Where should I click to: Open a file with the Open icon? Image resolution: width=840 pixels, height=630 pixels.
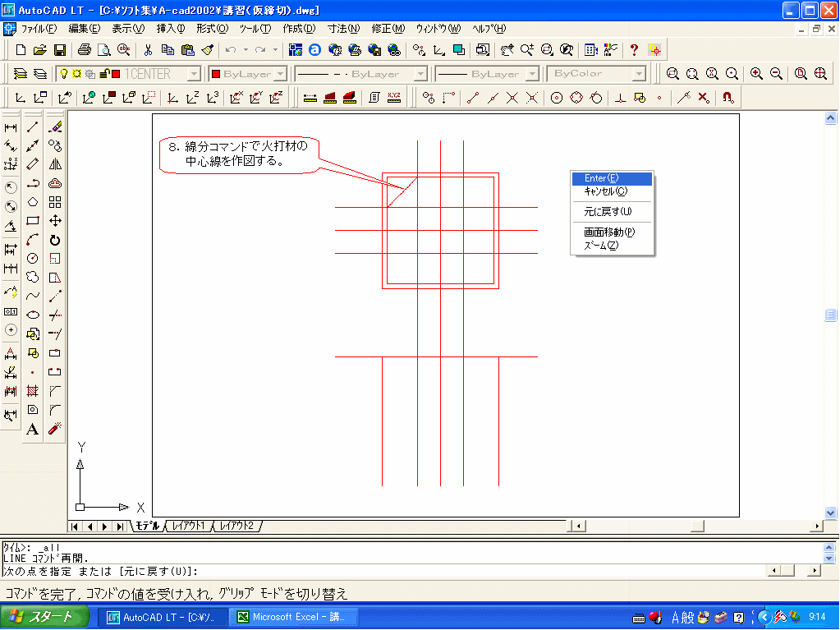point(39,50)
